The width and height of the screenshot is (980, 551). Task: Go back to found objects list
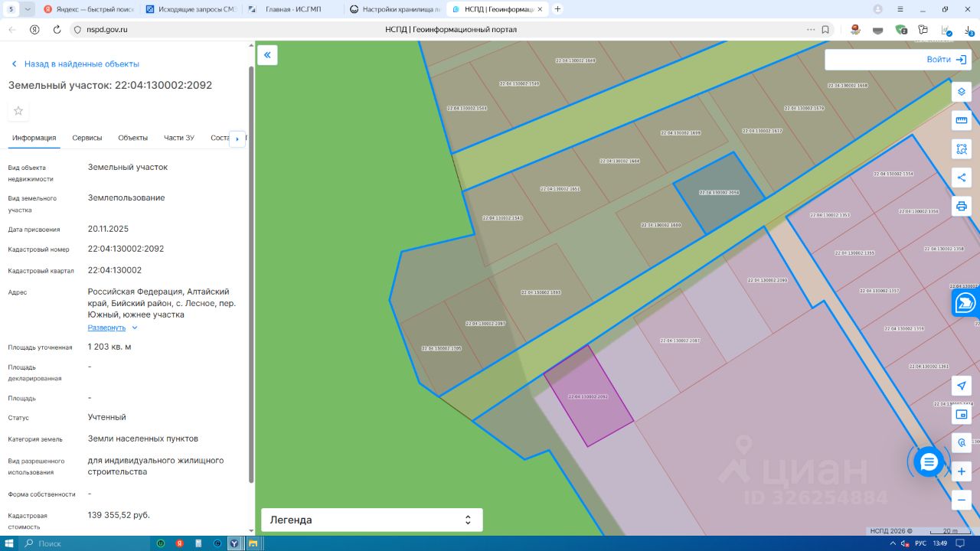pos(74,64)
